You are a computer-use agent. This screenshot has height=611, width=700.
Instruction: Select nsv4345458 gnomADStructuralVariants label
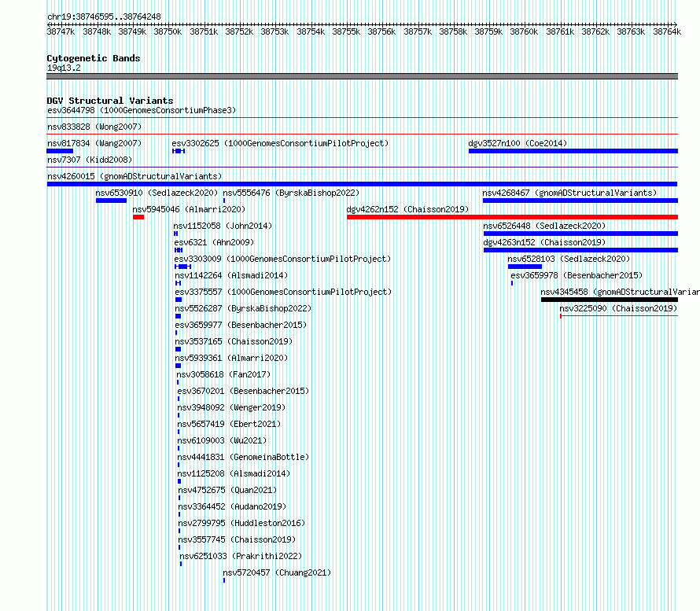coord(620,292)
